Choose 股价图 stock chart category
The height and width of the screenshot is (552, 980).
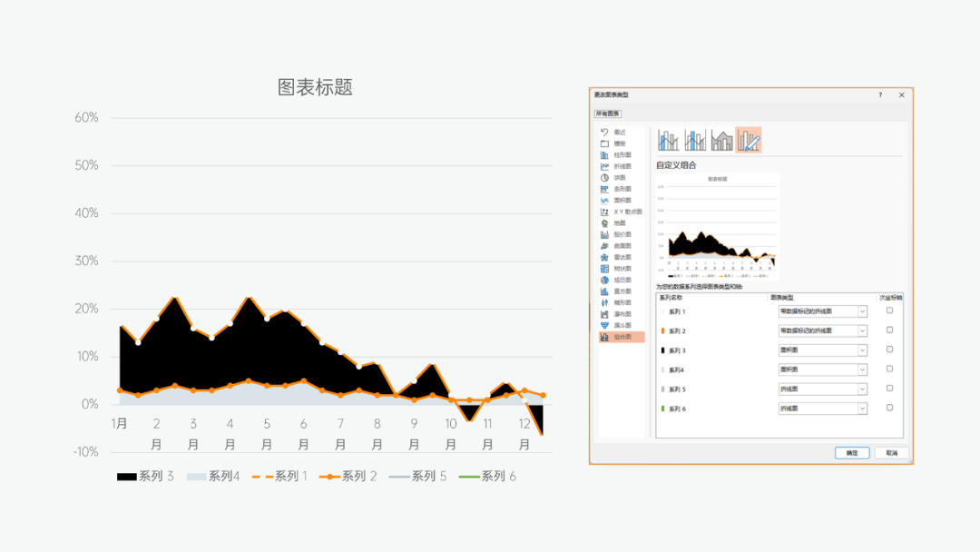621,234
